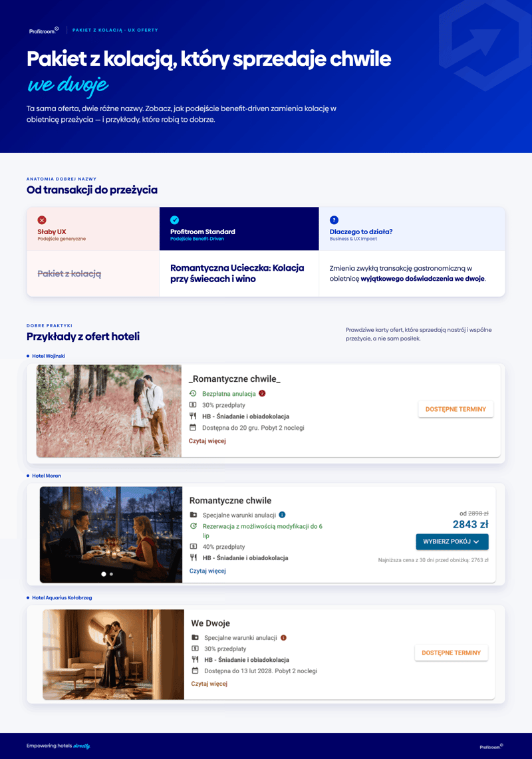Screen dimensions: 532x759
Task: Click the struck-through Pakiet z kolacją text
Action: tap(69, 273)
